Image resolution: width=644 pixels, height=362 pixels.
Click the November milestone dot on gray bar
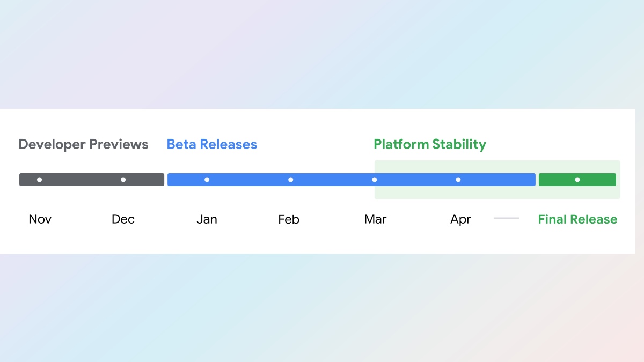pyautogui.click(x=39, y=180)
